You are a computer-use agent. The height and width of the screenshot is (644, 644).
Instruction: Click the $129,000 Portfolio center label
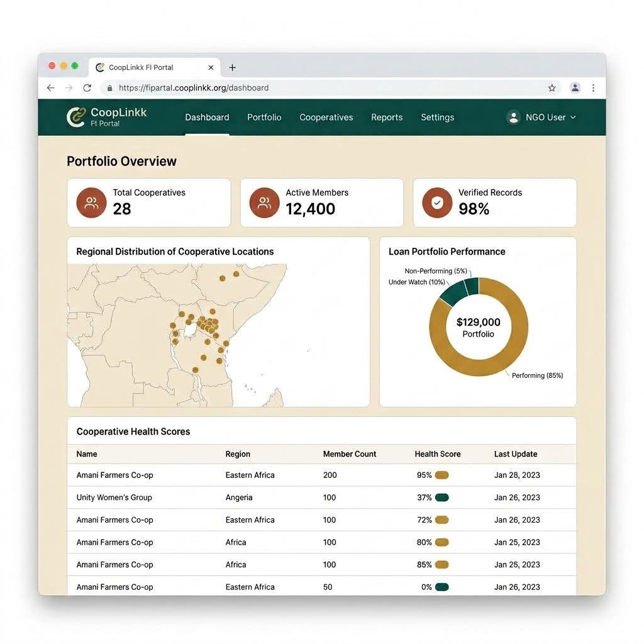point(479,327)
